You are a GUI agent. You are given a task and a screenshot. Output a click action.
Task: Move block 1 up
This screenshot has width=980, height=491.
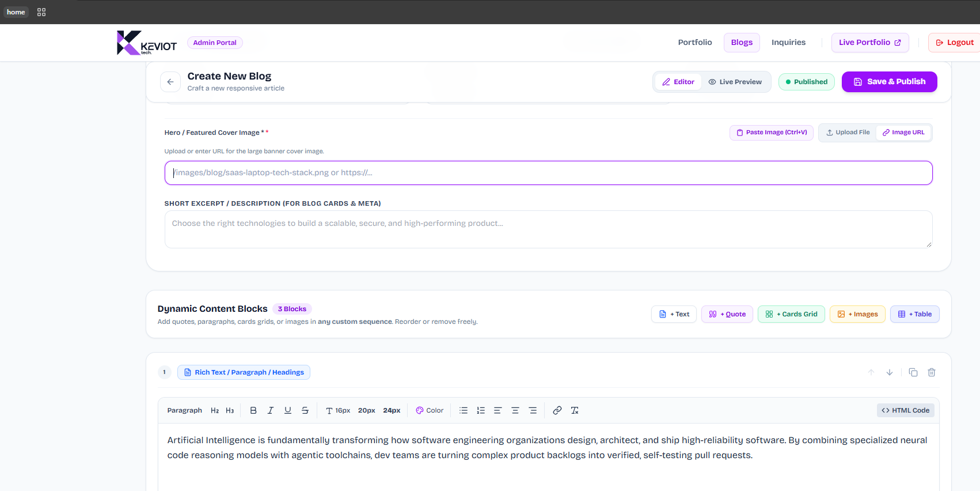(x=871, y=372)
